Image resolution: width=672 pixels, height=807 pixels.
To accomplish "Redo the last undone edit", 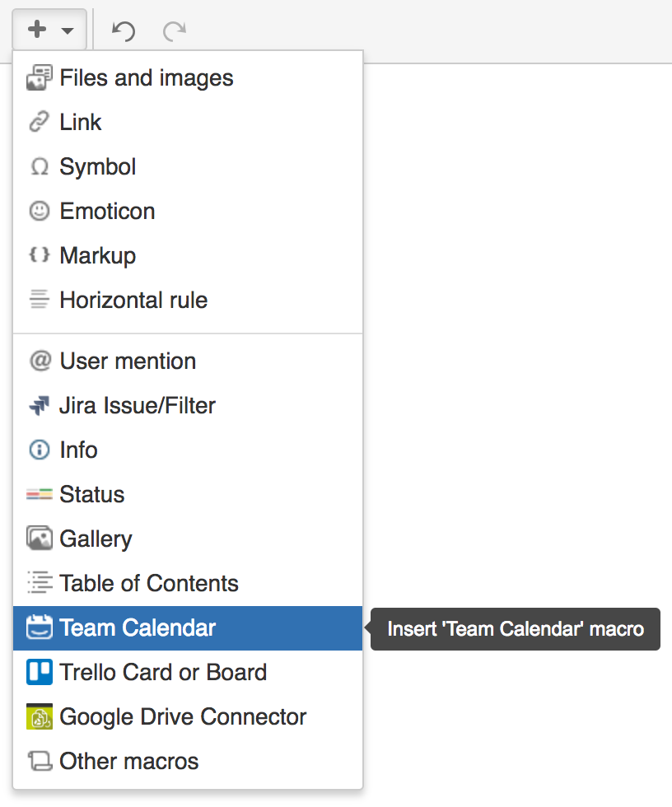I will tap(174, 31).
